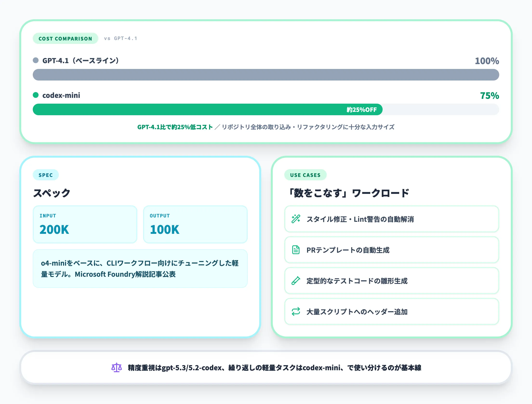Click the pencil icon beside 定型的なテストコード
This screenshot has height=404, width=532.
(x=296, y=281)
